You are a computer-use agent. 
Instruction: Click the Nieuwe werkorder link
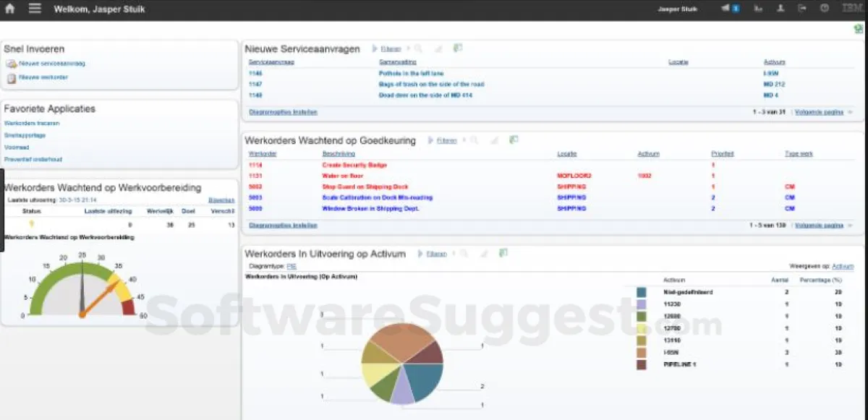point(43,77)
